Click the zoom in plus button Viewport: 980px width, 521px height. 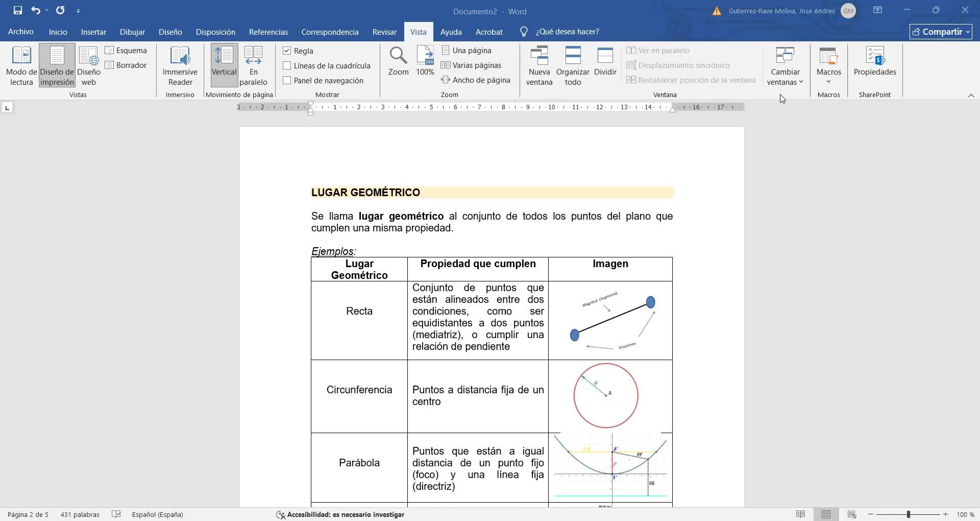click(945, 514)
